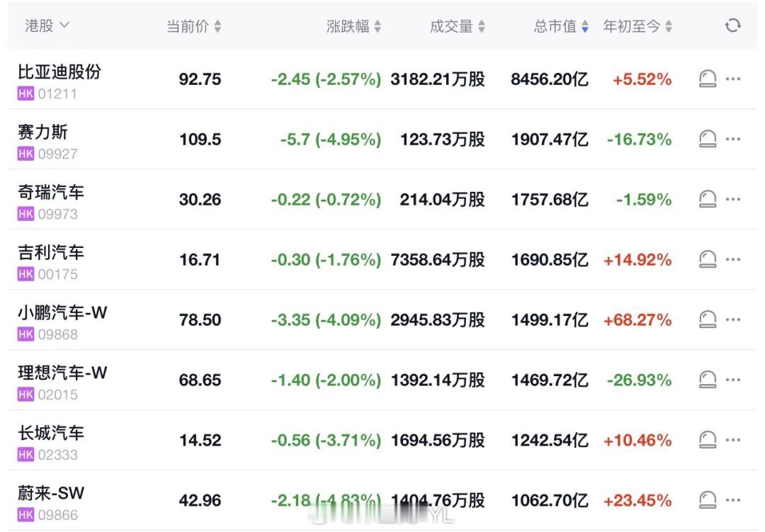Screen dimensions: 765x532
Task: Click current price 78.50
Action: [200, 319]
